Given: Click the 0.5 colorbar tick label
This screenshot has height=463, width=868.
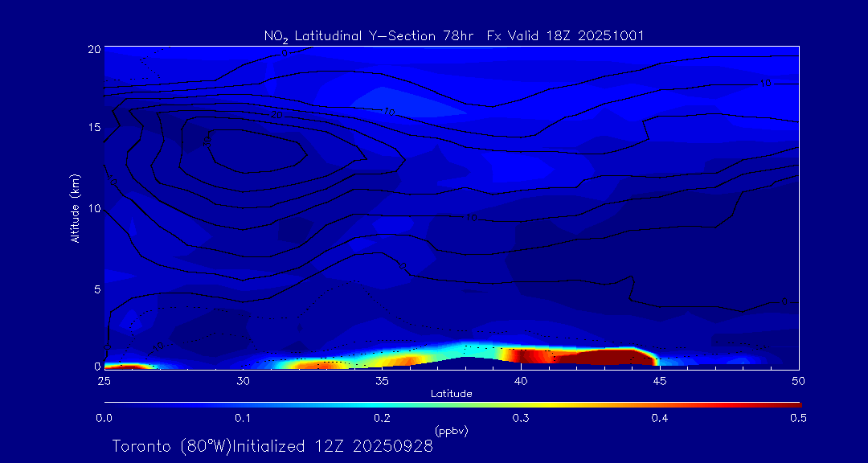Looking at the screenshot, I should tap(798, 418).
